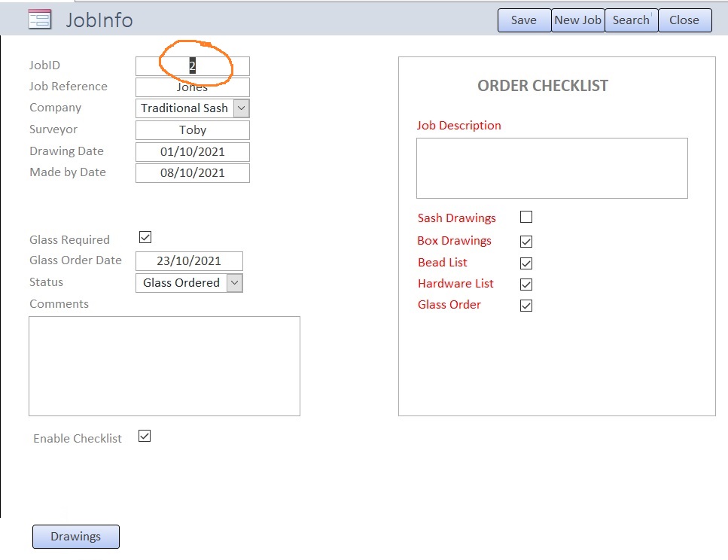728x560 pixels.
Task: Click the Surveyor label
Action: pyautogui.click(x=53, y=129)
